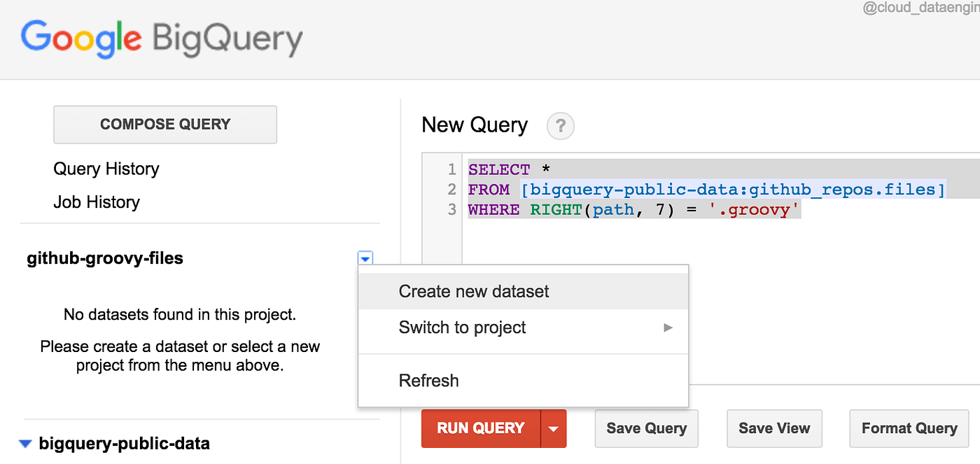Click the red Run Query button
The image size is (980, 464).
pyautogui.click(x=480, y=428)
